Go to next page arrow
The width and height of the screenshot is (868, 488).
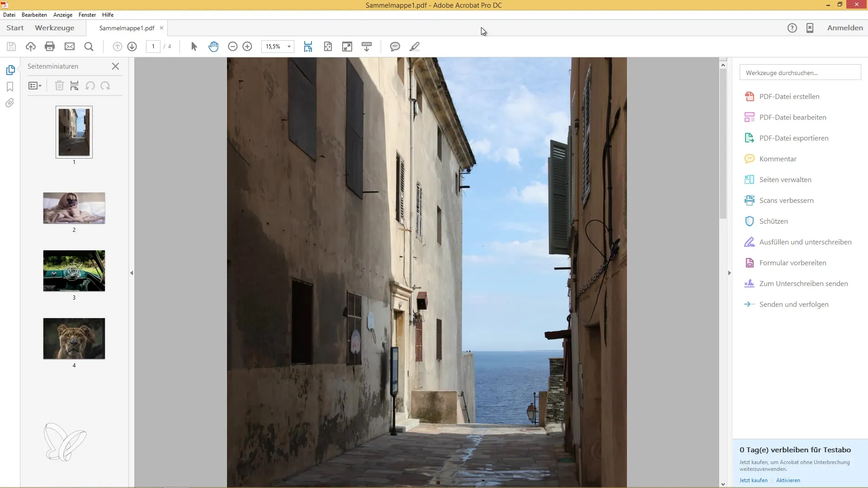[x=132, y=47]
